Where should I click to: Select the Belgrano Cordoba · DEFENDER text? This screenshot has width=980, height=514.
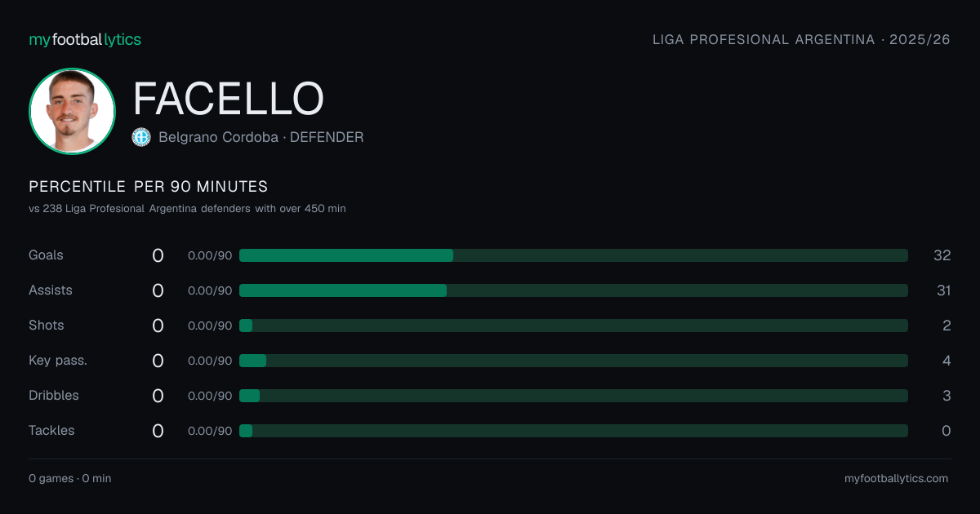point(261,137)
